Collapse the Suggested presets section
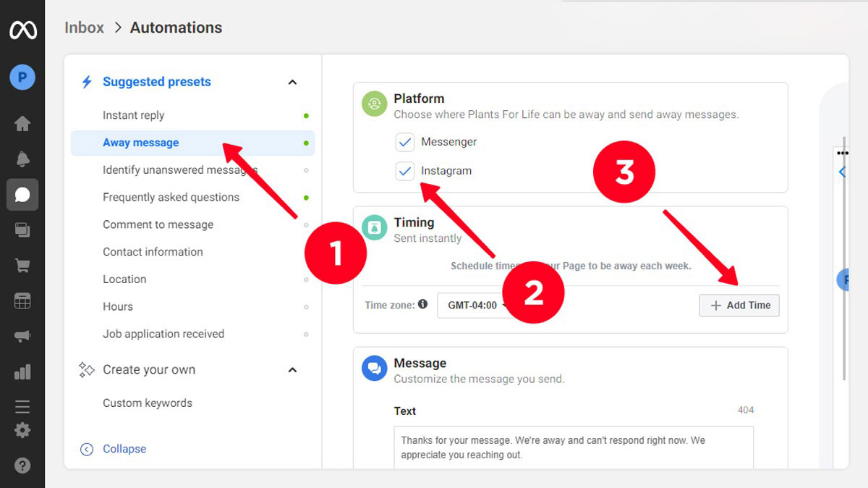 pos(292,83)
